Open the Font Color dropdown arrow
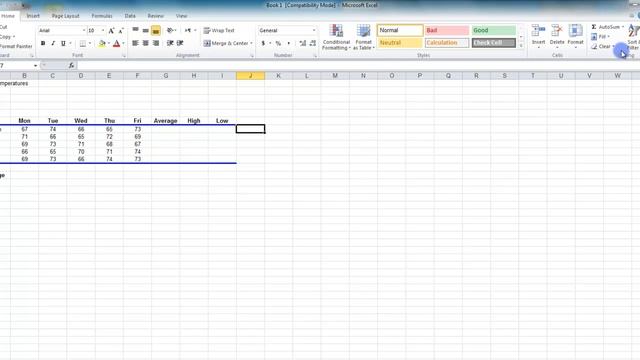 (123, 43)
